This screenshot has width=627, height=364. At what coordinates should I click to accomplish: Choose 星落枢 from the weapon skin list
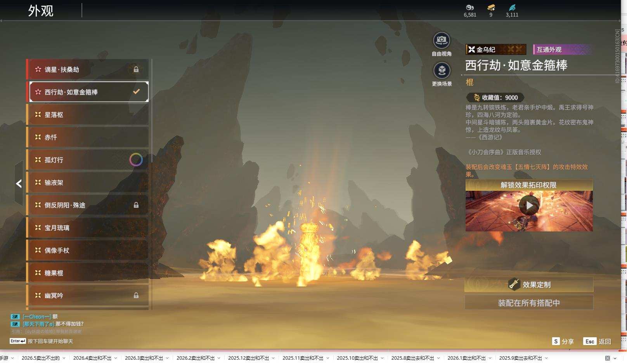point(88,115)
